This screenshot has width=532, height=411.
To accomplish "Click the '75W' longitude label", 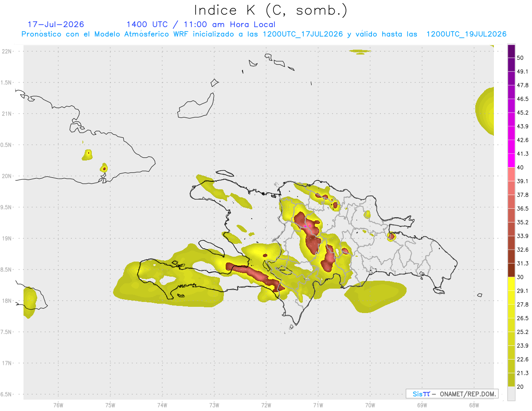I will click(x=110, y=405).
